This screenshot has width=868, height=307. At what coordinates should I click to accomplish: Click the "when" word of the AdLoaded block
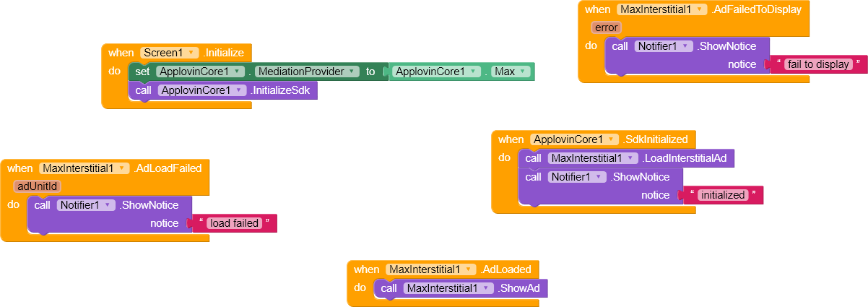pyautogui.click(x=367, y=269)
